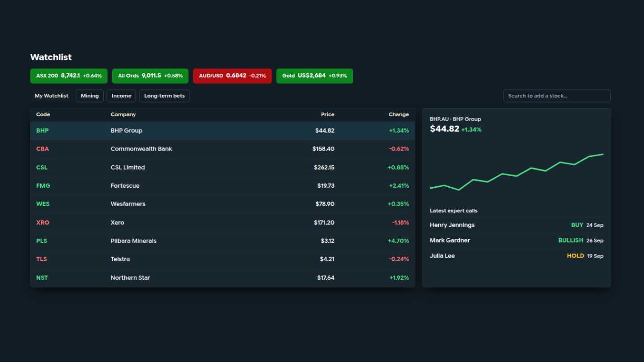Screen dimensions: 644x362
Task: Open Mark Gardner expert call
Action: point(517,240)
